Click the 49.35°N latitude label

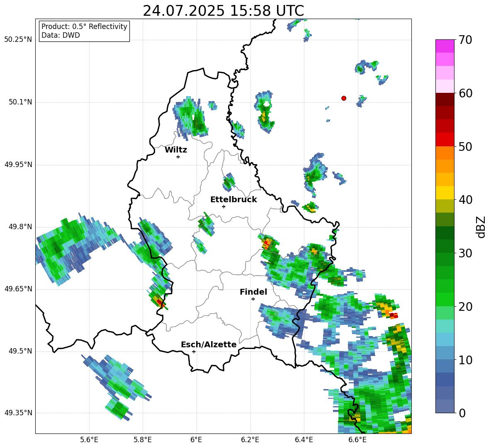click(x=18, y=413)
